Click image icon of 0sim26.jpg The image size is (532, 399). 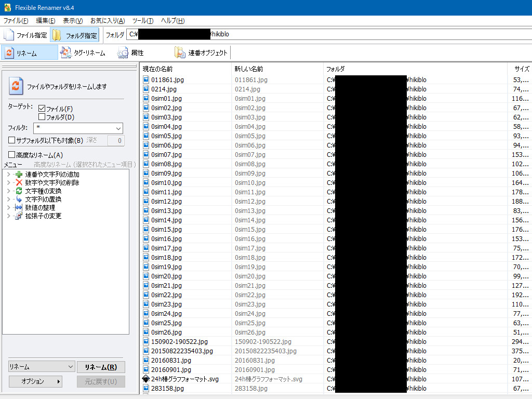[146, 332]
